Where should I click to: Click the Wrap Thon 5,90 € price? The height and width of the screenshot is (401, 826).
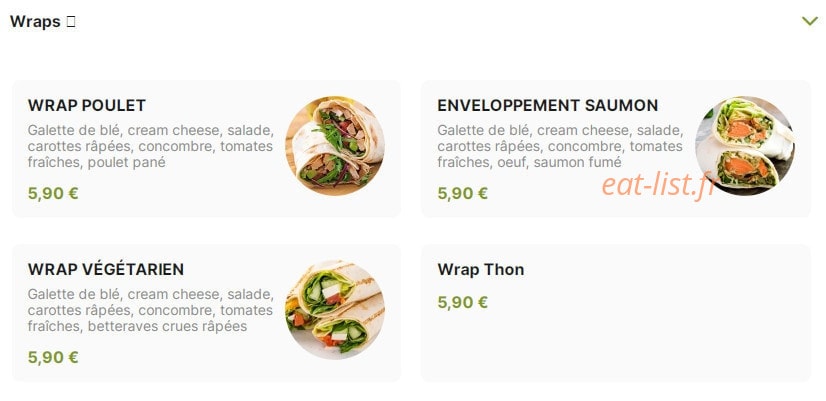(463, 302)
